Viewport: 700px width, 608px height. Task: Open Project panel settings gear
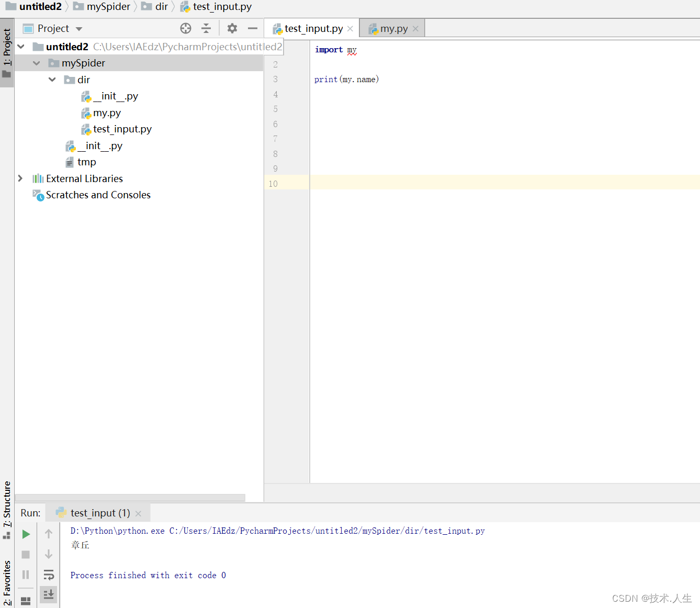click(x=232, y=28)
